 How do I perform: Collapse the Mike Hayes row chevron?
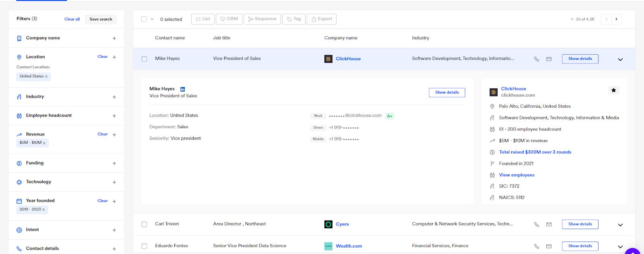pyautogui.click(x=620, y=59)
